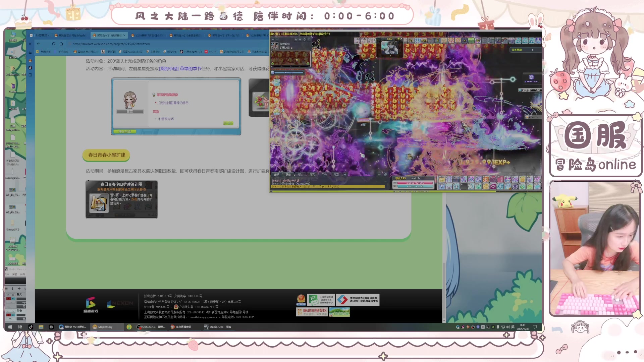Open the browser home page icon
The image size is (644, 362).
pyautogui.click(x=61, y=44)
